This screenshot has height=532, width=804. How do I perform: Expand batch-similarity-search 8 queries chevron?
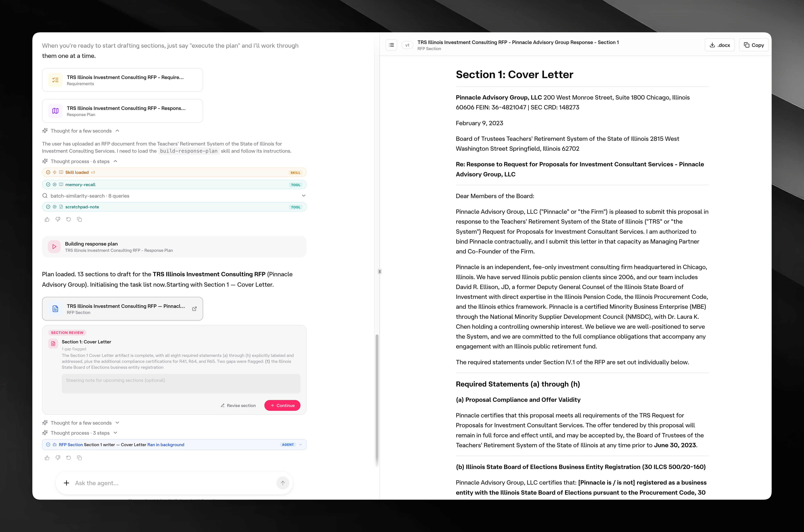click(x=304, y=196)
